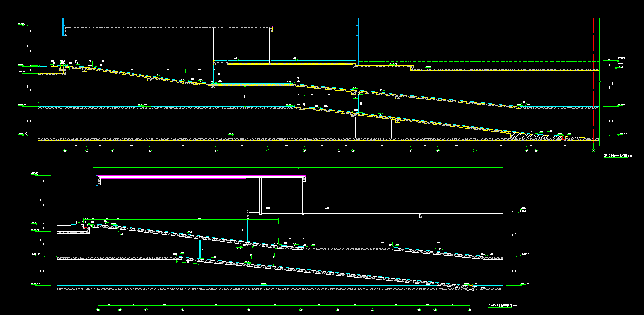Select the CR-01 section title text
644x315 pixels.
tap(615, 156)
